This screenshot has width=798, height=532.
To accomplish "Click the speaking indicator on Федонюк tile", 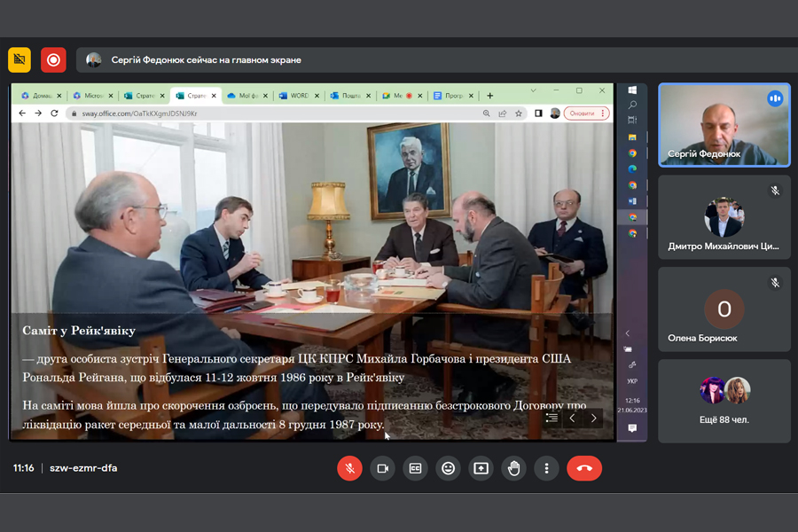I will tap(775, 98).
